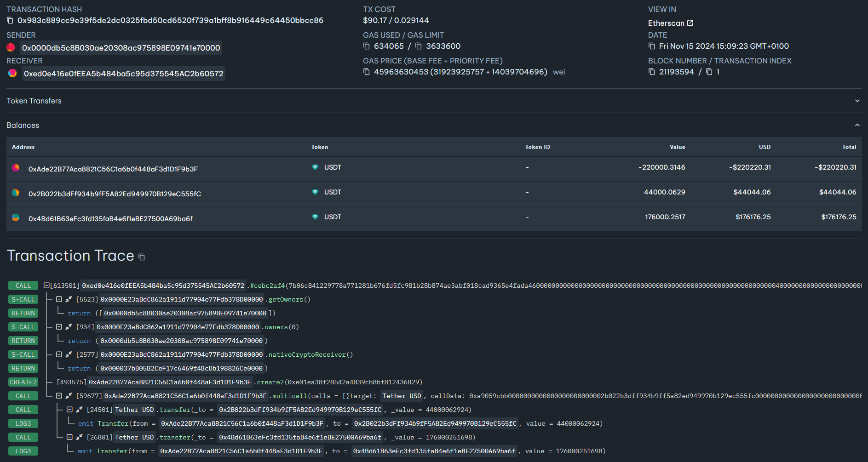Image resolution: width=868 pixels, height=462 pixels.
Task: Click the Value column header
Action: point(677,147)
